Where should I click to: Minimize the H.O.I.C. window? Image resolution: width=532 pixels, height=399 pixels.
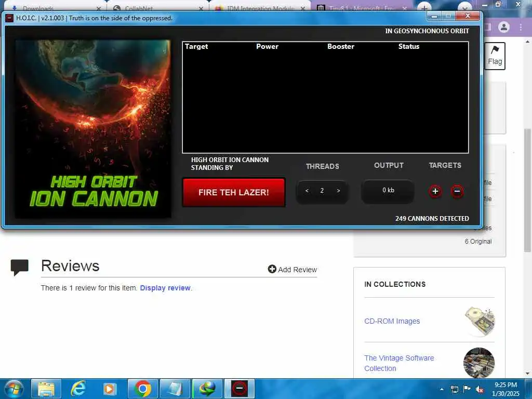click(434, 16)
